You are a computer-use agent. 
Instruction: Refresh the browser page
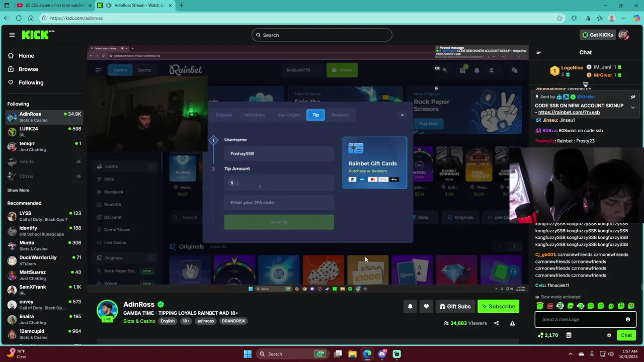pos(19,18)
